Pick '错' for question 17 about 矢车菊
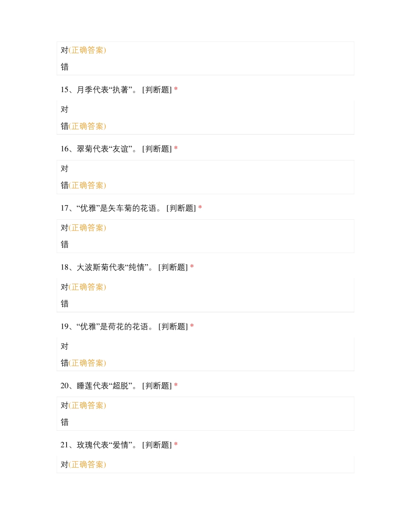411x532 pixels. [x=64, y=244]
